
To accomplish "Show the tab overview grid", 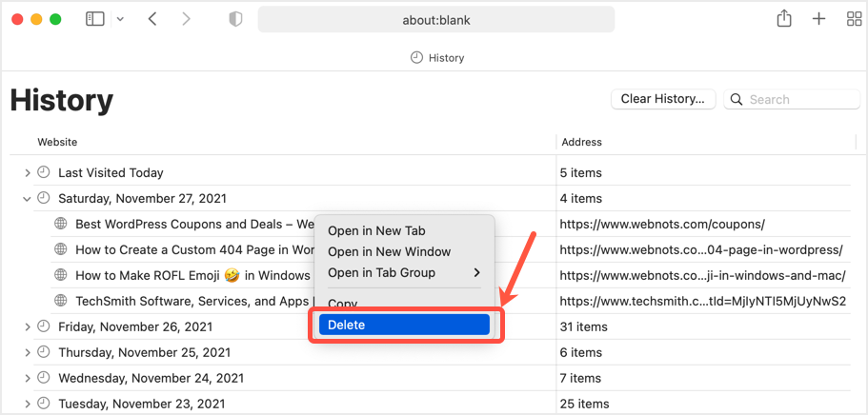I will click(854, 19).
